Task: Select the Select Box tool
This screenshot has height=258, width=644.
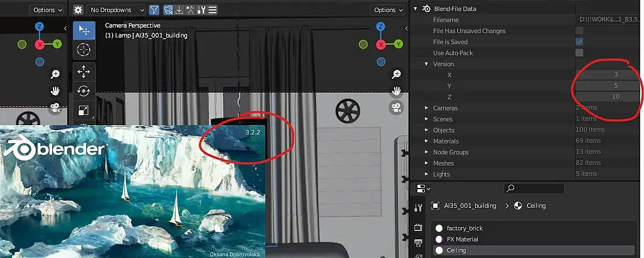Action: [84, 30]
